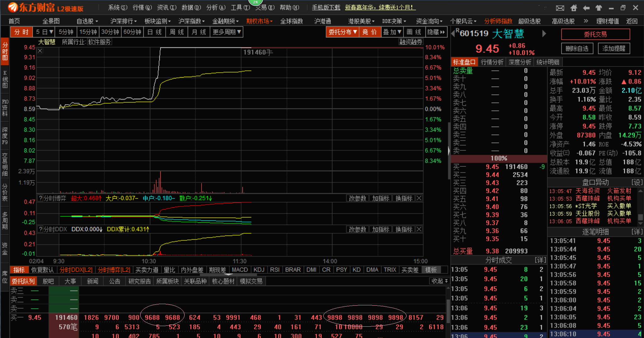Open the 叠加 overlay dropdown
This screenshot has width=644, height=338.
tap(392, 32)
